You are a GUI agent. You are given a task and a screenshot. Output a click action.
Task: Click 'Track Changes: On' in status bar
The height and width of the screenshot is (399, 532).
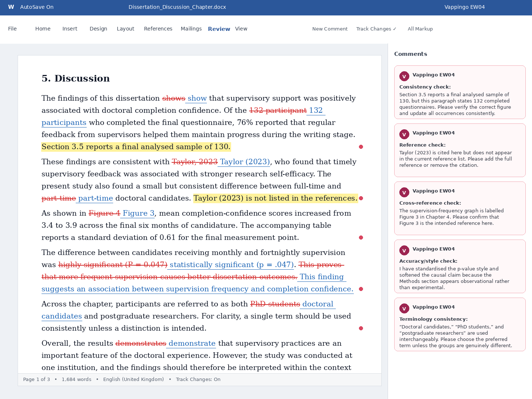(198, 380)
